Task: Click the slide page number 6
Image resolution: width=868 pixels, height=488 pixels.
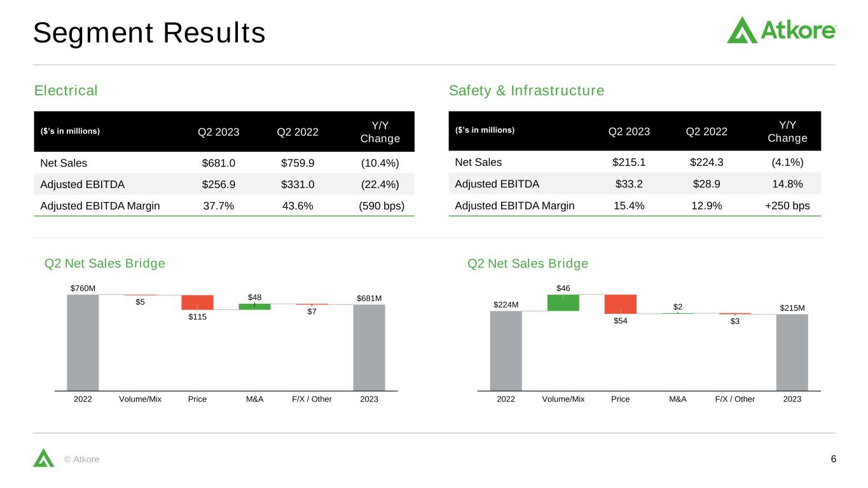Action: tap(832, 459)
